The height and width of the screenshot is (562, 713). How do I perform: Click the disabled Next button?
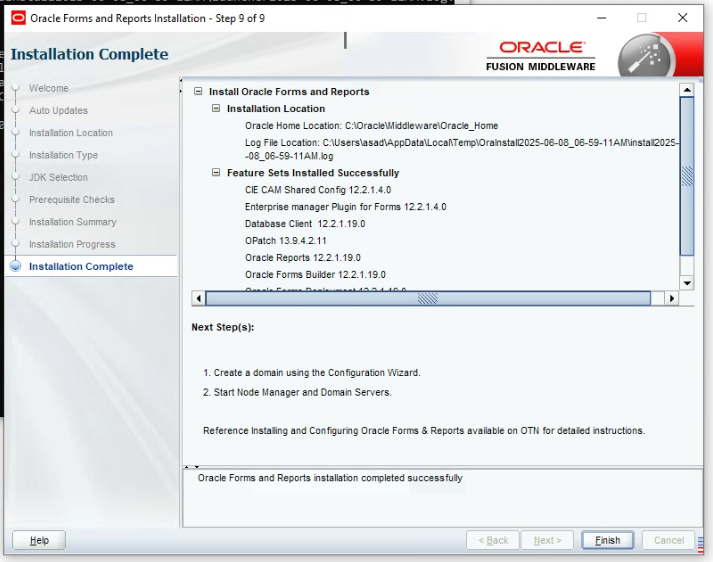click(x=547, y=540)
